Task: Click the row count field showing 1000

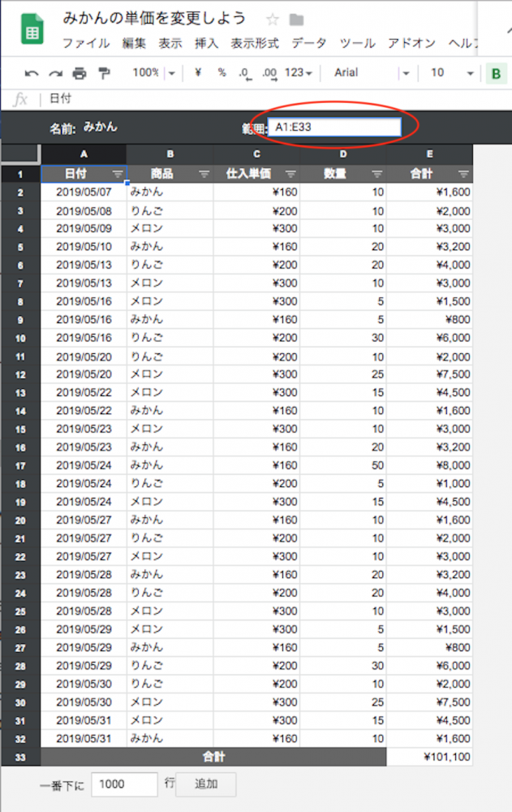Action: click(124, 784)
